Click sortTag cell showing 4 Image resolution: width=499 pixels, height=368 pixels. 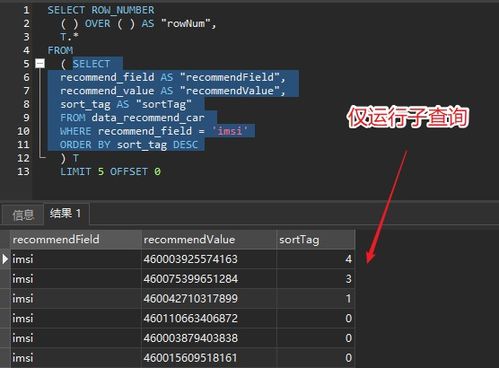pos(315,259)
